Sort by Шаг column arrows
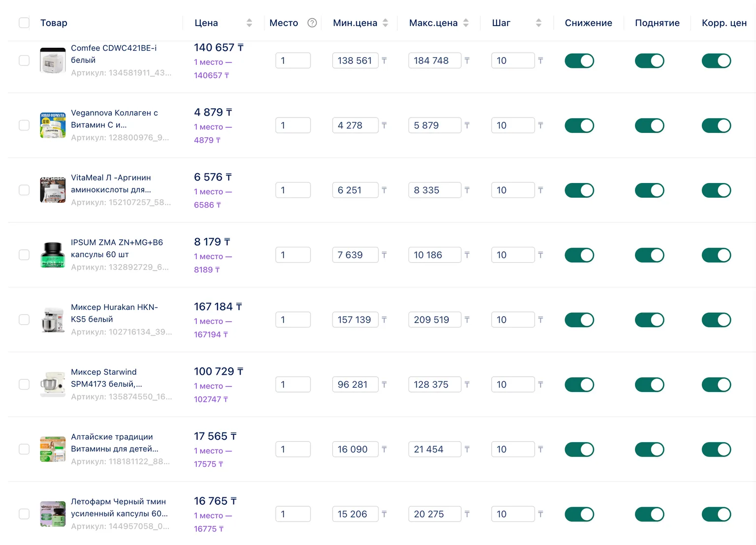Image resolution: width=756 pixels, height=545 pixels. 538,23
